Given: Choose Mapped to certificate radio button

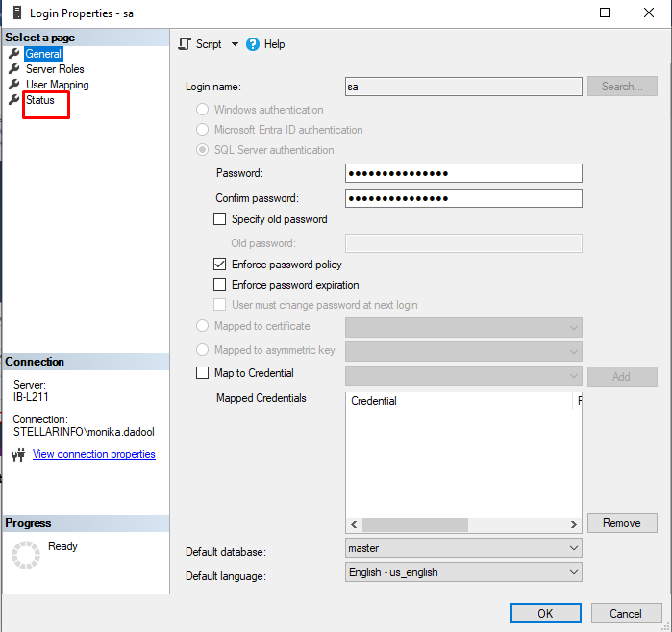Looking at the screenshot, I should click(x=202, y=326).
